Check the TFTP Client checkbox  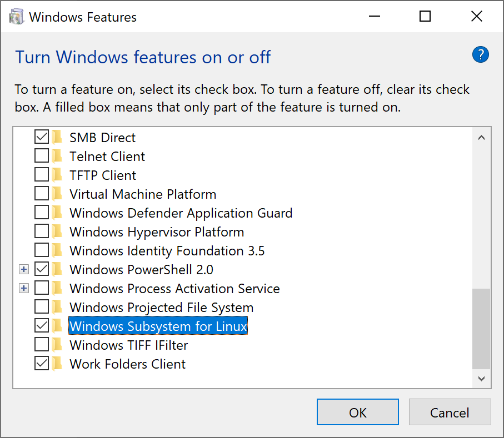(42, 175)
